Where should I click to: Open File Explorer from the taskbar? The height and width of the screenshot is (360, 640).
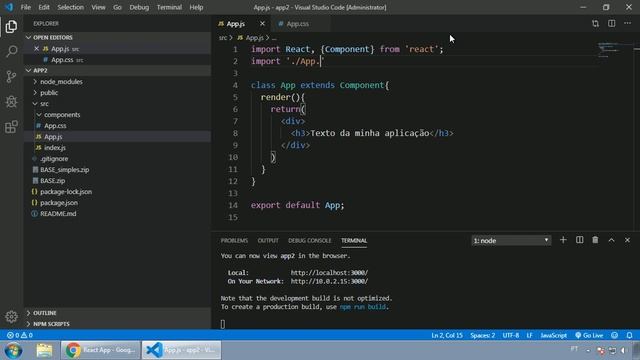(x=44, y=351)
